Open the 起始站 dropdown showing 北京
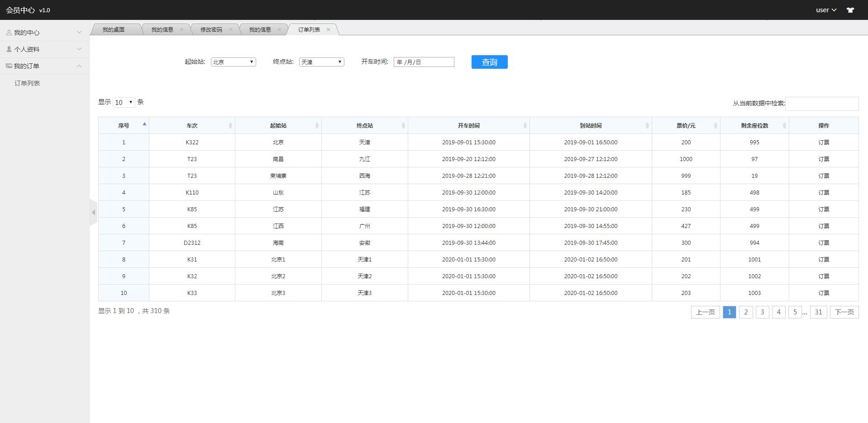The height and width of the screenshot is (423, 868). tap(234, 62)
